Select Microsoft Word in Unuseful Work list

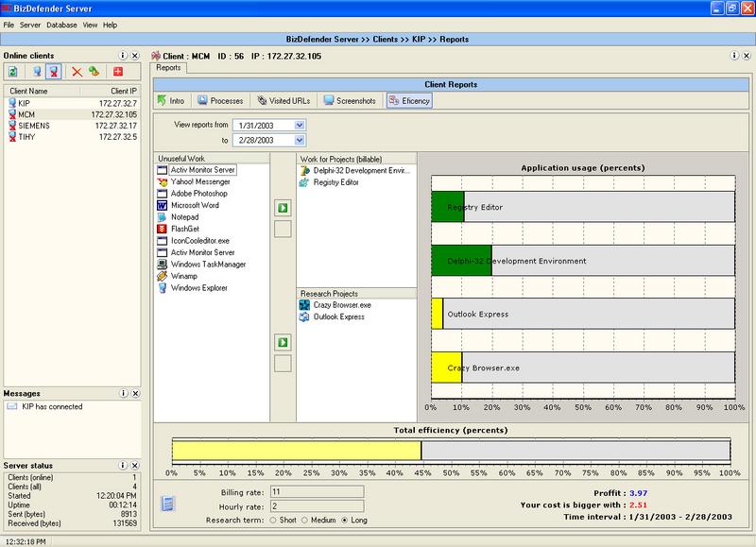coord(195,205)
